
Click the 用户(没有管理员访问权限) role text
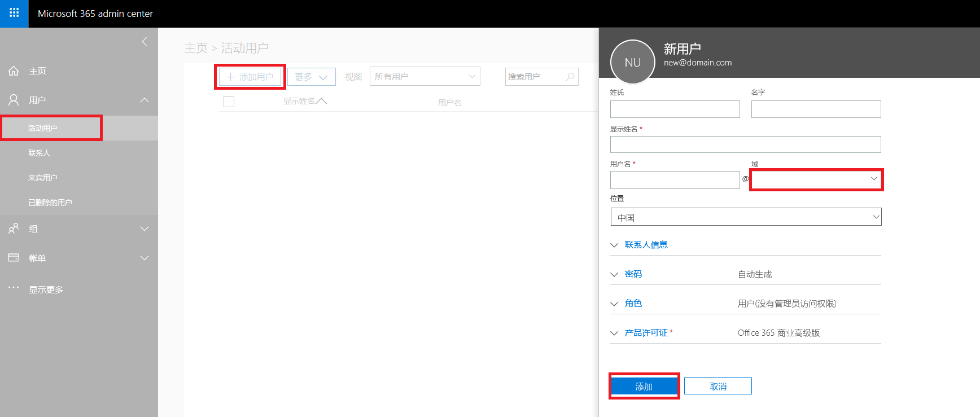pyautogui.click(x=787, y=304)
